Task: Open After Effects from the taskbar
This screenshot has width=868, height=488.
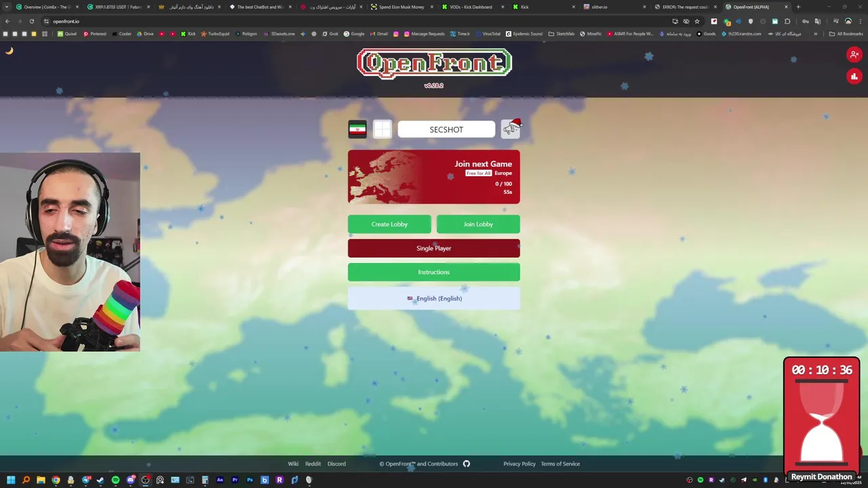Action: (x=220, y=480)
